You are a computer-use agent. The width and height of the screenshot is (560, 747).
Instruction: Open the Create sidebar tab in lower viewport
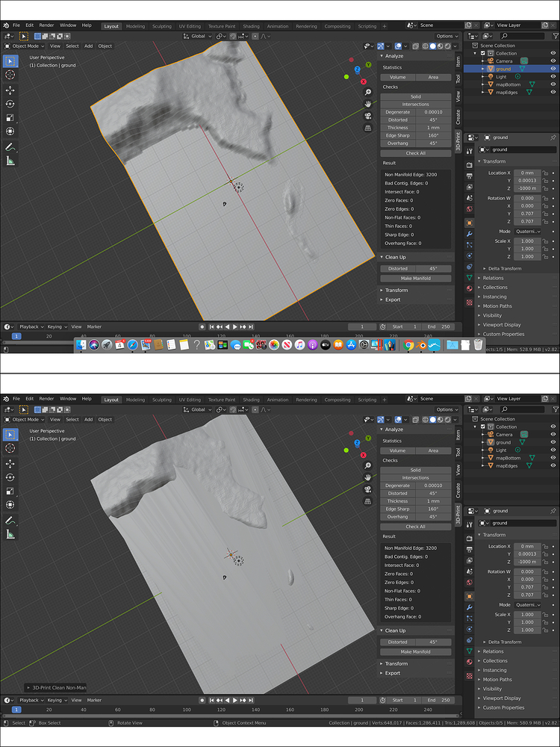click(x=458, y=490)
